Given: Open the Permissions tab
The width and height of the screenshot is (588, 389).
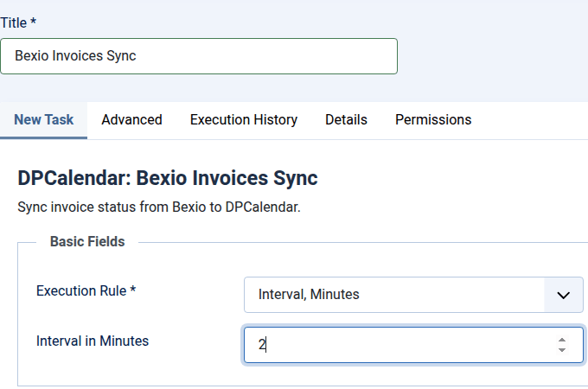Looking at the screenshot, I should click(x=433, y=120).
